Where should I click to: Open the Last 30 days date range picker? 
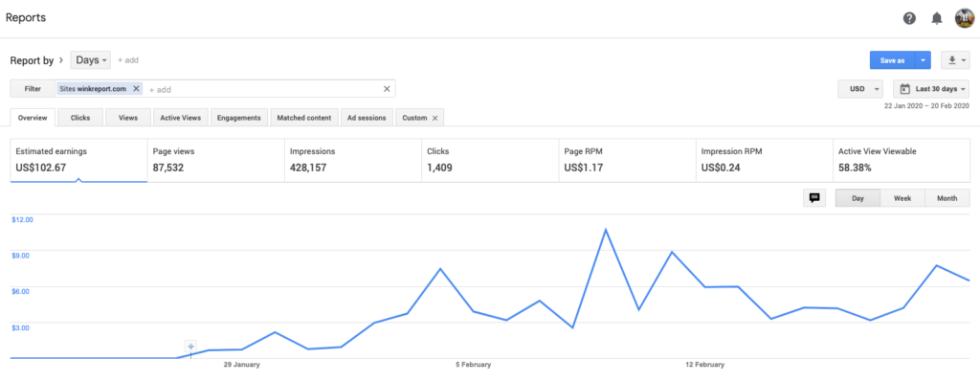[x=931, y=89]
